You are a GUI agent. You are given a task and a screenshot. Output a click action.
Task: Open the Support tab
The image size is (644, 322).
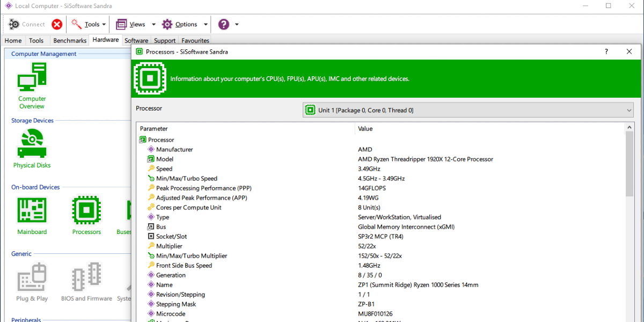(165, 40)
